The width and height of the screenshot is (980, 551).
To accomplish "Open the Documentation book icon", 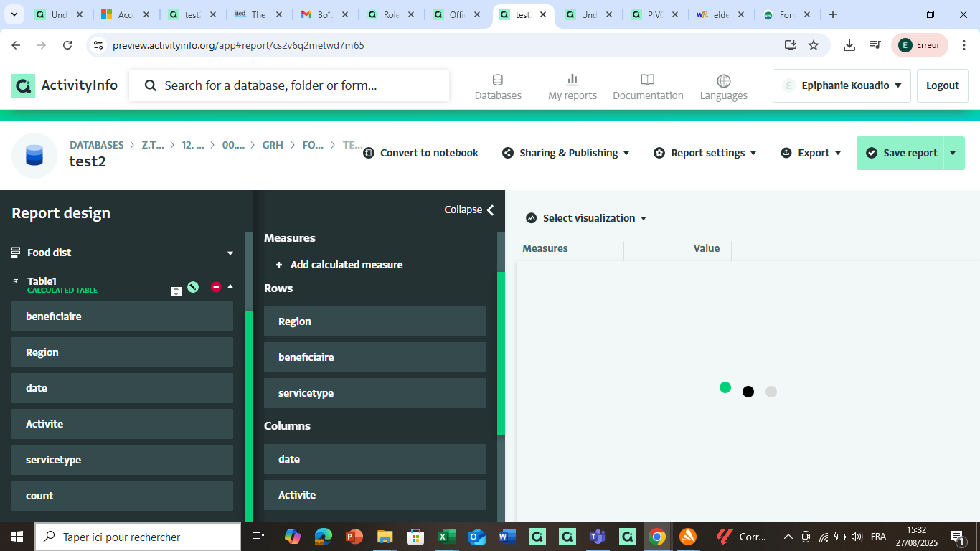I will (648, 80).
